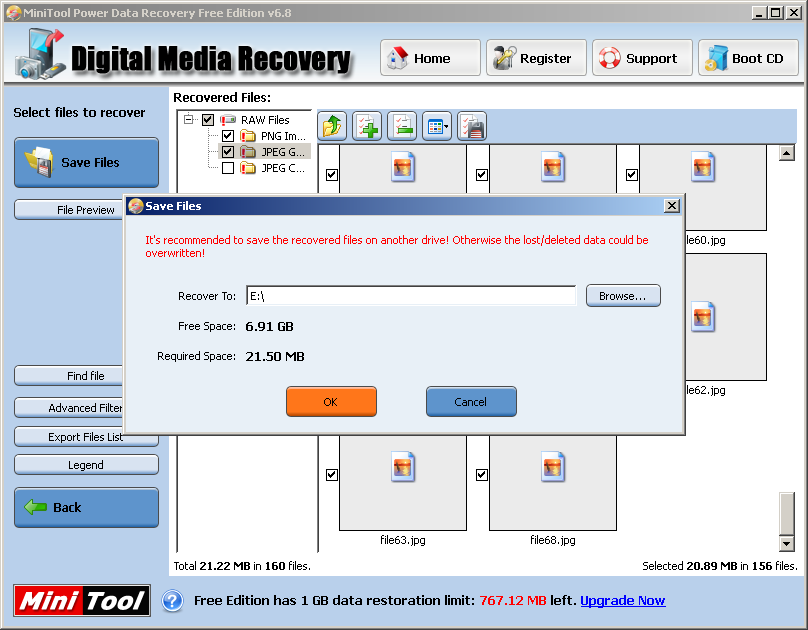Click the file list scroll down arrow

(x=786, y=543)
